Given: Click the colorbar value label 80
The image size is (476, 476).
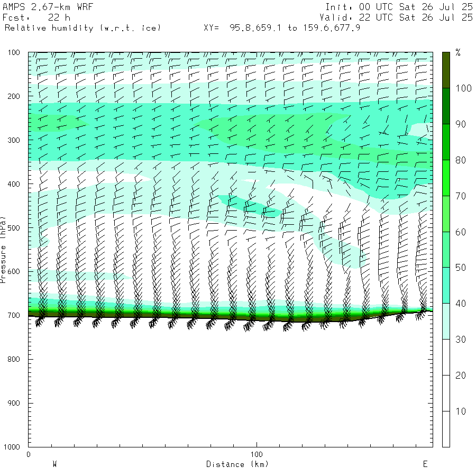Looking at the screenshot, I should 461,160.
